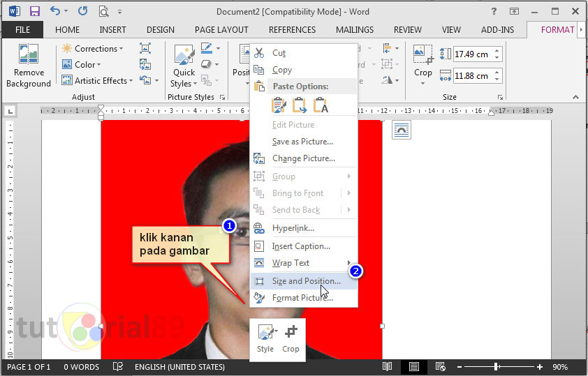Click the Picture Effects icon
This screenshot has height=376, width=588.
click(x=207, y=64)
